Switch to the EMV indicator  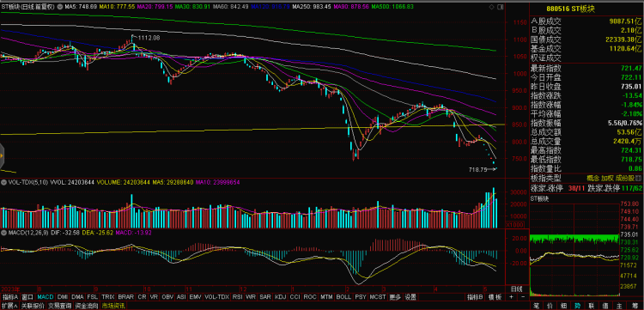(195, 297)
